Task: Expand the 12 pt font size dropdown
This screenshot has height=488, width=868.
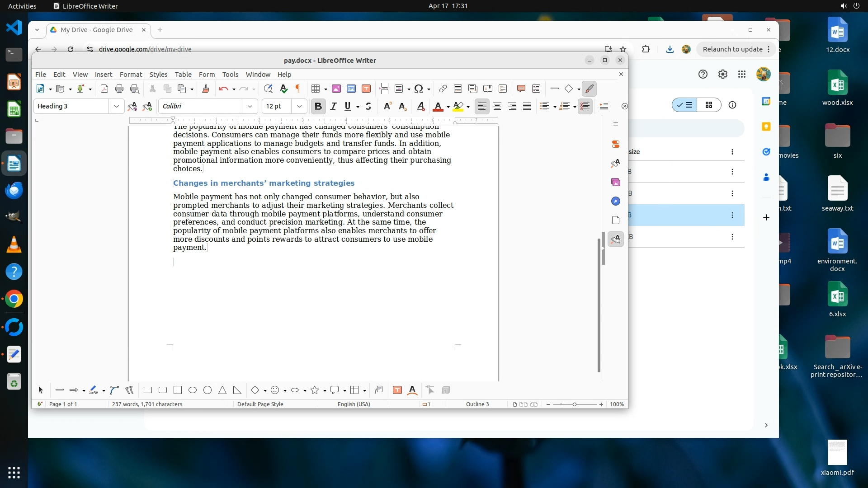Action: tap(299, 106)
